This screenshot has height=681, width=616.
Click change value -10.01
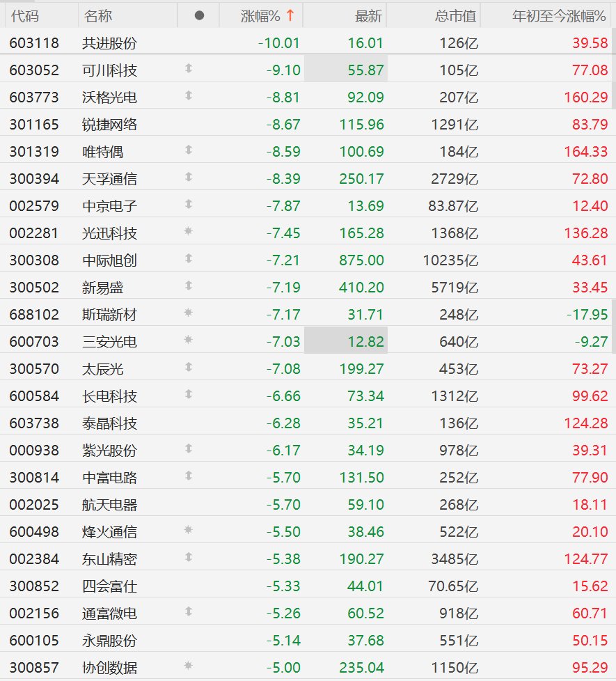[278, 43]
